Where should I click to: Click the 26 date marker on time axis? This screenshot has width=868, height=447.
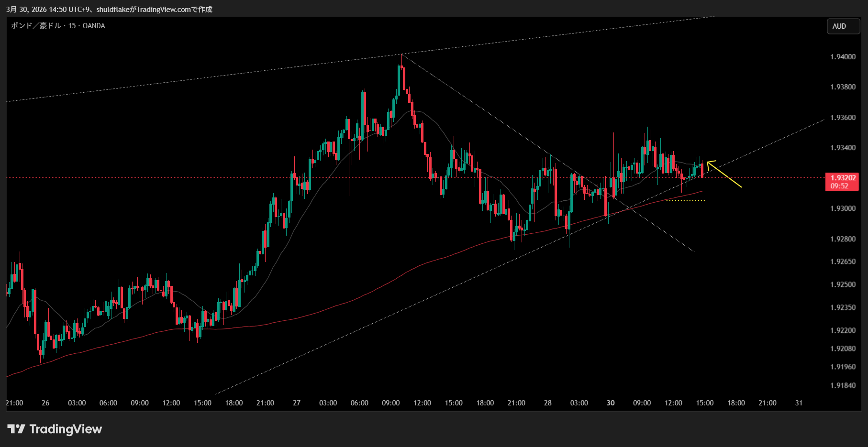45,403
